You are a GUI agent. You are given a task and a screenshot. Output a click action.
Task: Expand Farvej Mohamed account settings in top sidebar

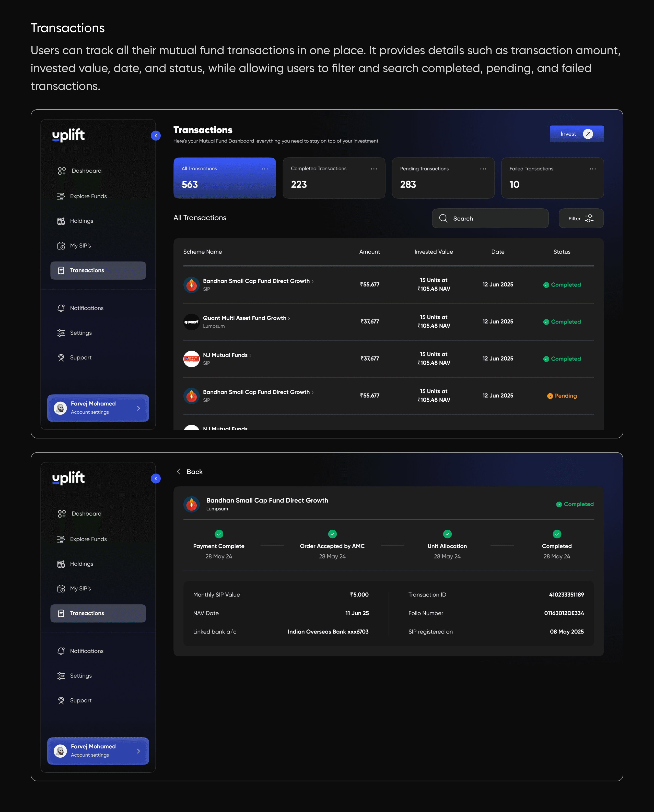pos(139,408)
